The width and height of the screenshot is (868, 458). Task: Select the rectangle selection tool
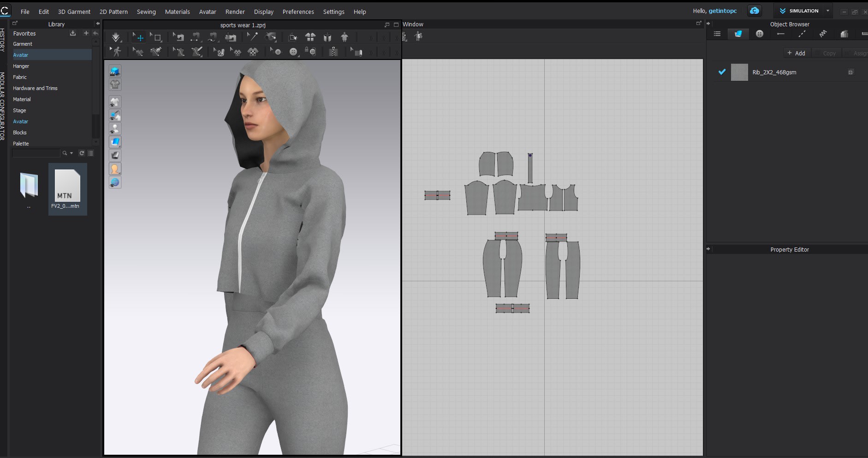tap(156, 37)
